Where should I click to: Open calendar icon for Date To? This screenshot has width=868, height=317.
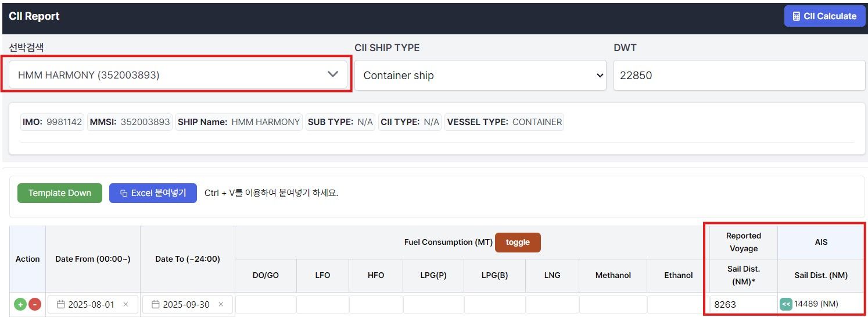tap(155, 304)
